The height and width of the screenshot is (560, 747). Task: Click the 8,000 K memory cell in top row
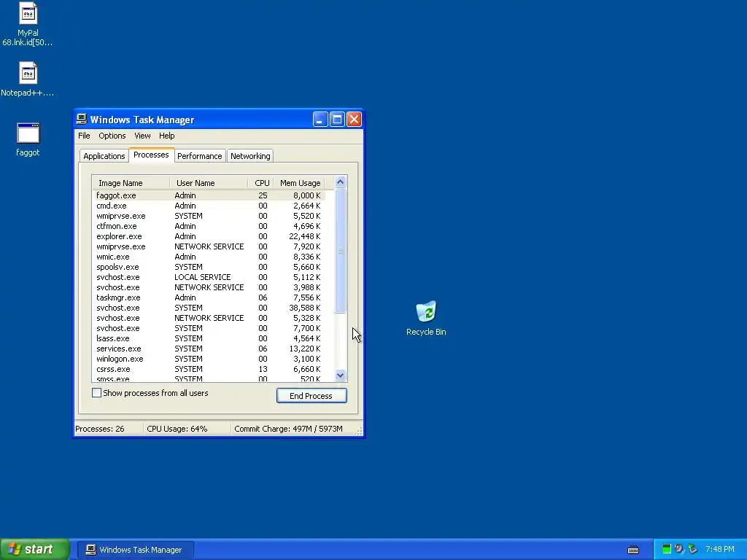pos(307,195)
